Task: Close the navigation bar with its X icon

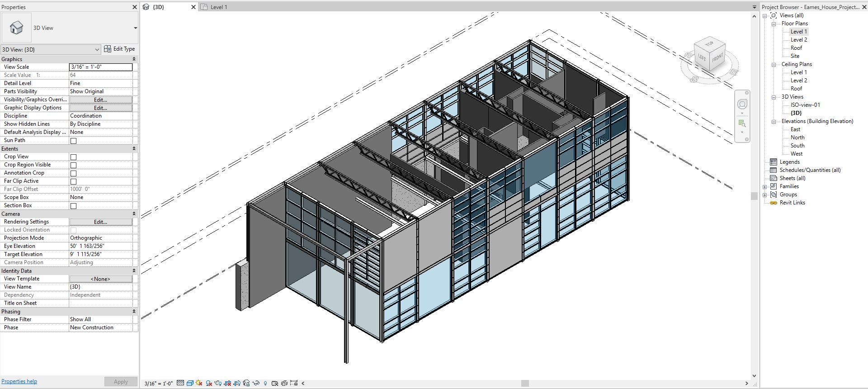Action: [747, 93]
